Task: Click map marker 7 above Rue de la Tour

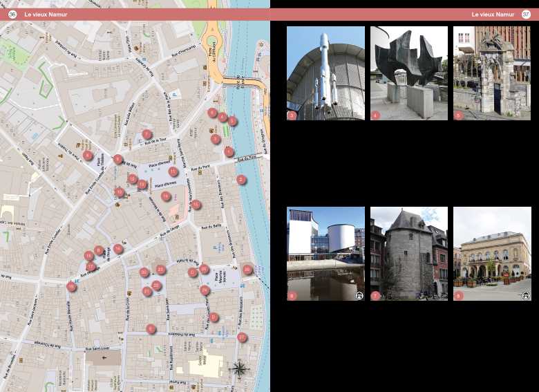Action: (x=147, y=134)
